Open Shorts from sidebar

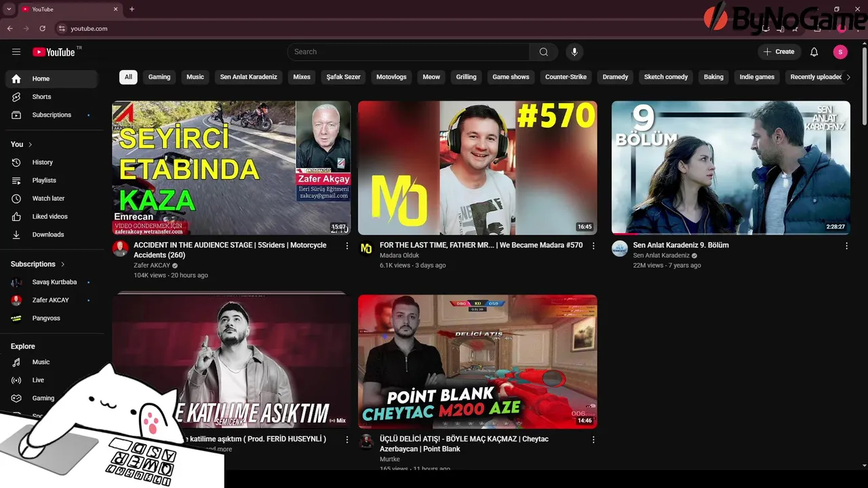52,97
